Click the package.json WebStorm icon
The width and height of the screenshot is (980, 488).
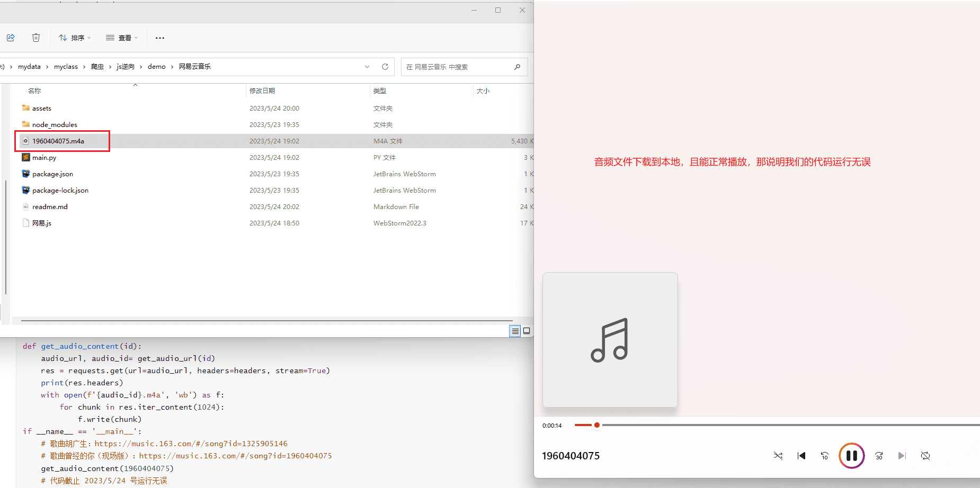point(25,174)
